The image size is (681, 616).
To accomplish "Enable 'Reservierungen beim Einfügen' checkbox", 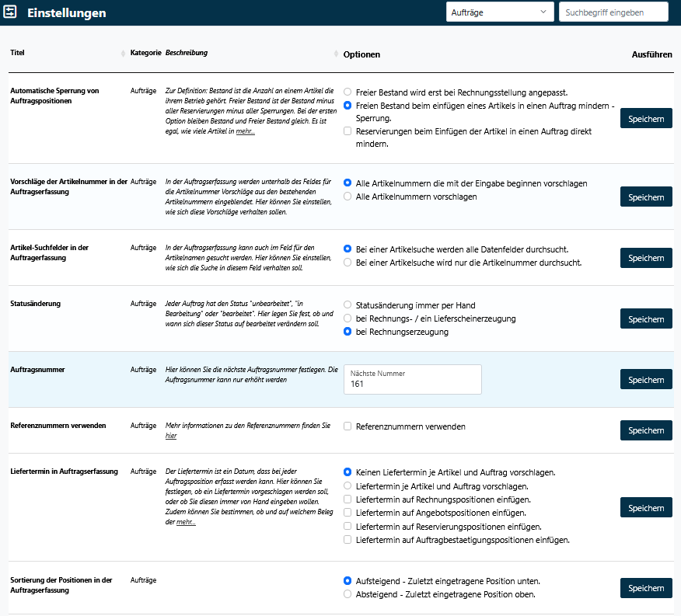I will 347,131.
